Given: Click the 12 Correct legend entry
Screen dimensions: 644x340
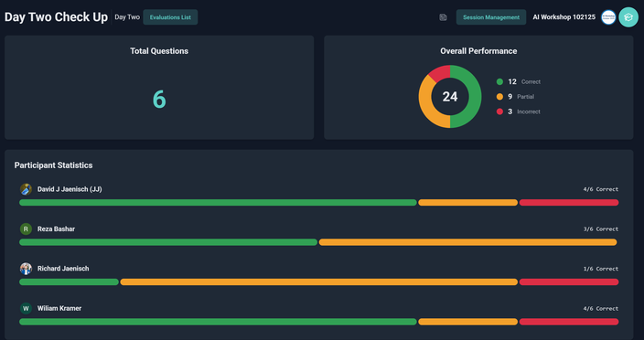Looking at the screenshot, I should [x=519, y=81].
